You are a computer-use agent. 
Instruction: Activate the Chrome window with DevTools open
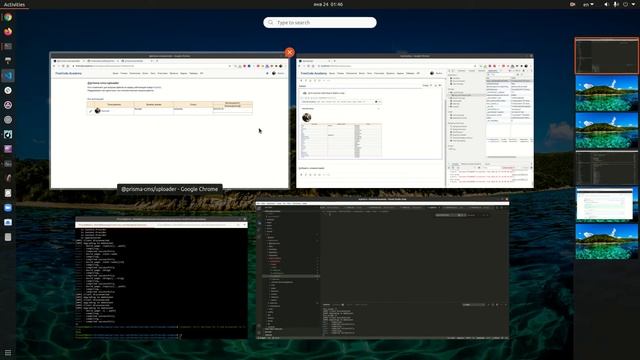pos(415,121)
